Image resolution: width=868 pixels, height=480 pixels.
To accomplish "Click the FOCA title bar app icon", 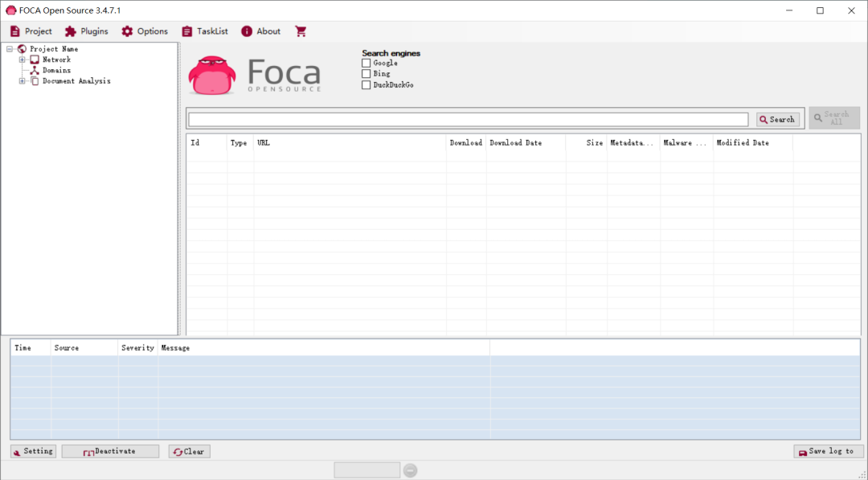I will [10, 10].
